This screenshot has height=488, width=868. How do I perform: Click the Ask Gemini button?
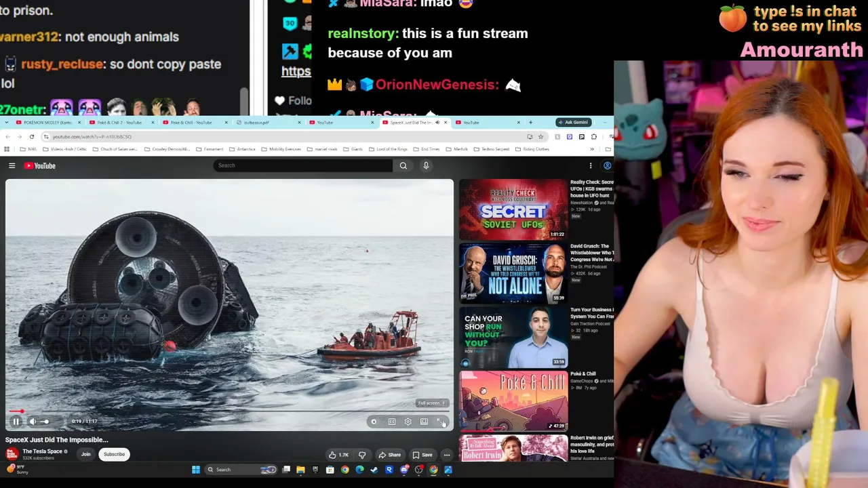click(x=574, y=123)
